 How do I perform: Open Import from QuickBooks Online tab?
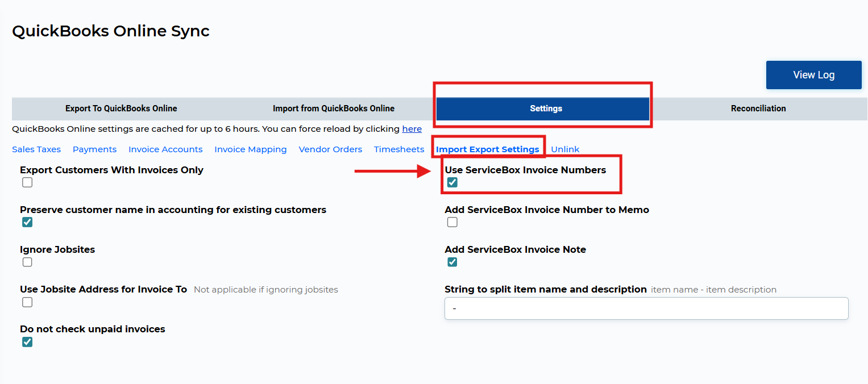click(333, 108)
